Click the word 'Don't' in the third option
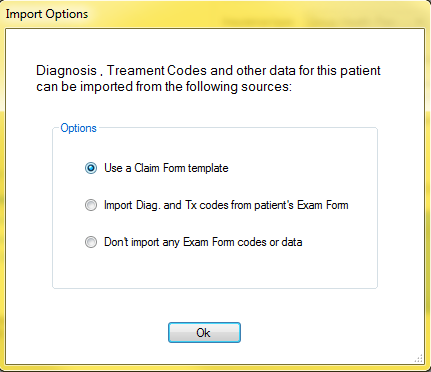The height and width of the screenshot is (372, 431). pyautogui.click(x=116, y=242)
